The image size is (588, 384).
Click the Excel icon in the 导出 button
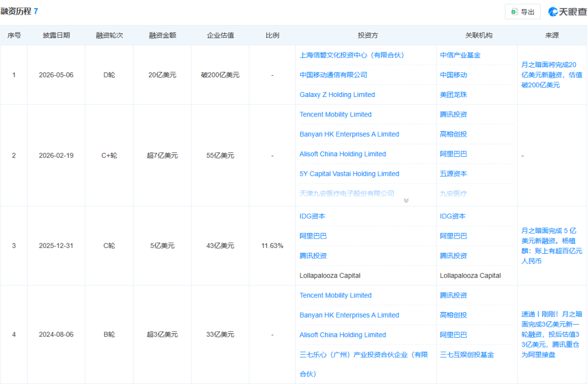(514, 11)
